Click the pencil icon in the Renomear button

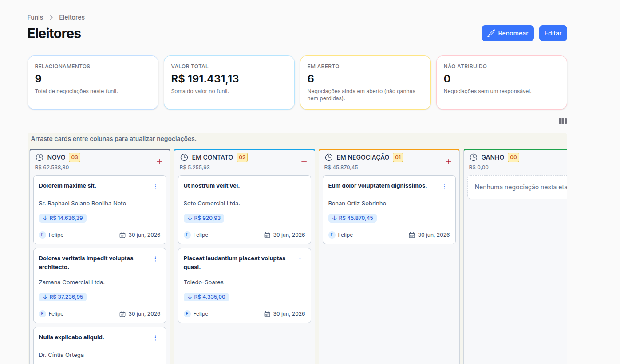491,33
